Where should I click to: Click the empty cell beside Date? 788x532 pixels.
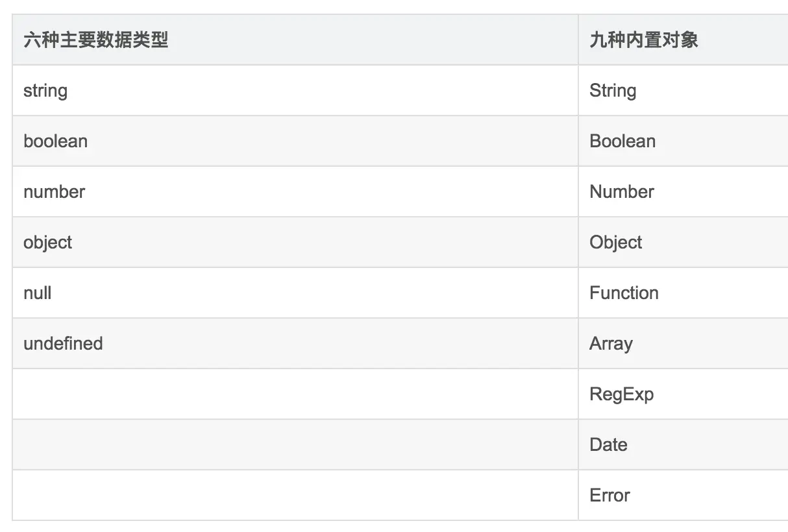295,444
